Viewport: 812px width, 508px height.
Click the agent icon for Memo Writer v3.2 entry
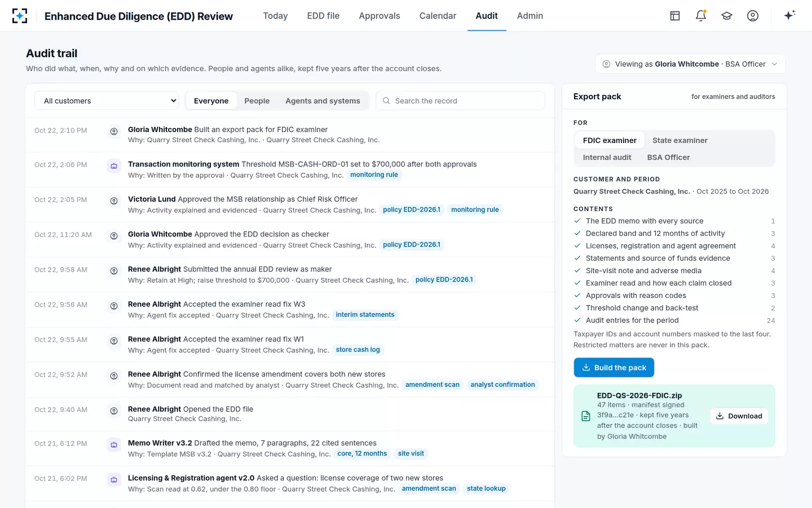[x=114, y=445]
